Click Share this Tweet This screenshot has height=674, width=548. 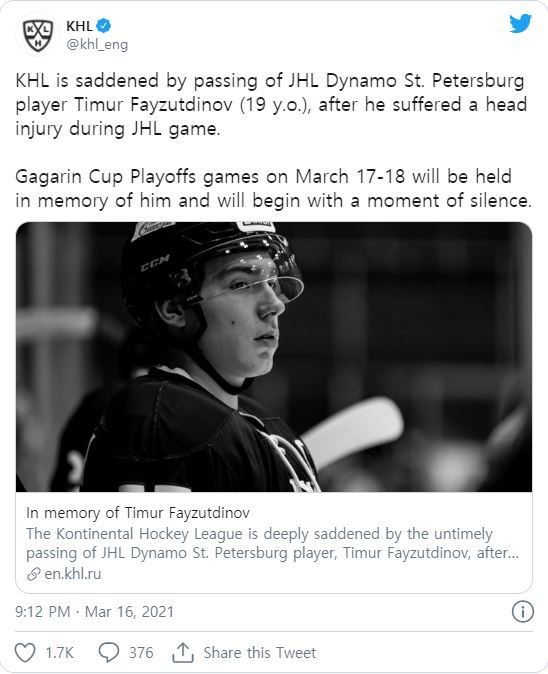[260, 653]
